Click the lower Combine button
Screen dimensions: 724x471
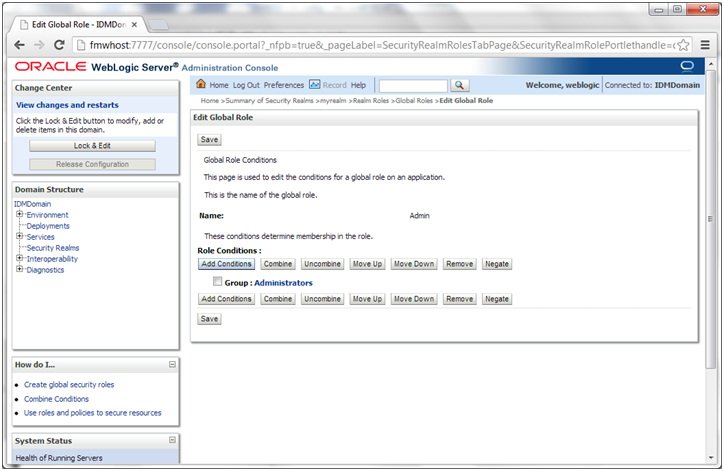click(278, 299)
